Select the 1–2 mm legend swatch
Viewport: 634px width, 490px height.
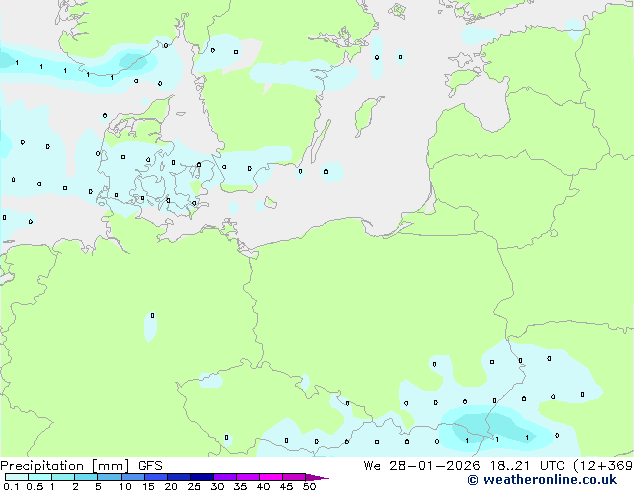tap(63, 477)
